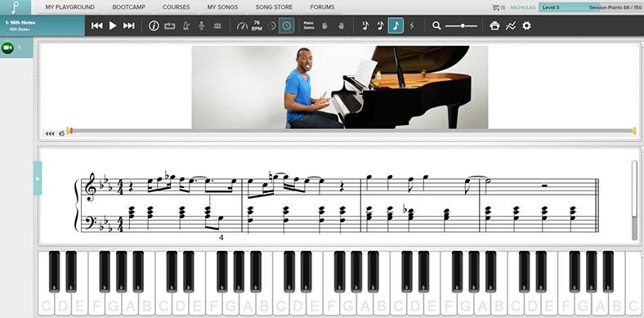Viewport: 644px width, 318px height.
Task: Toggle the left hand icon
Action: 324,26
